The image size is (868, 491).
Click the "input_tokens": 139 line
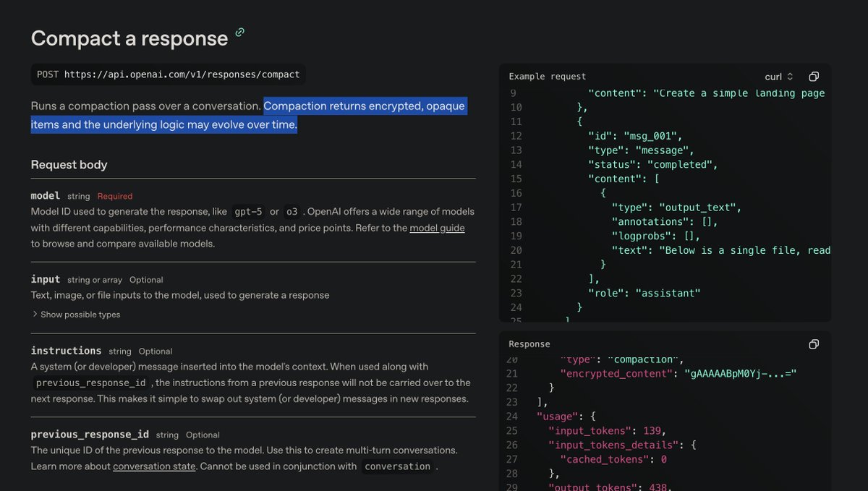607,431
